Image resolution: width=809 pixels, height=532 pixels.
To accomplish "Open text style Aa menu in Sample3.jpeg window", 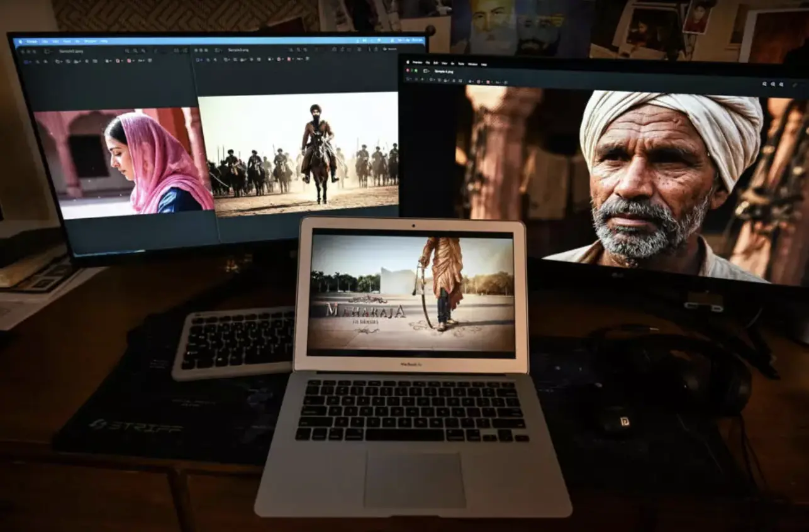I will point(141,61).
